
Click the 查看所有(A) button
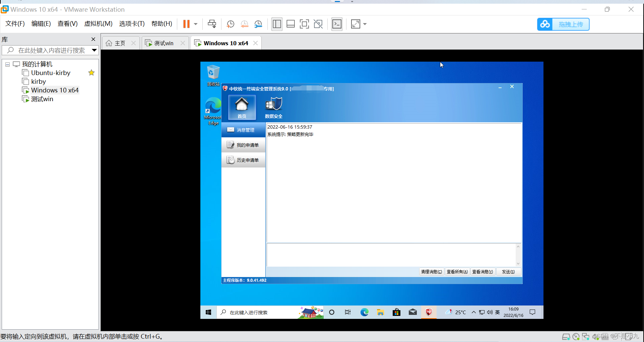click(457, 272)
